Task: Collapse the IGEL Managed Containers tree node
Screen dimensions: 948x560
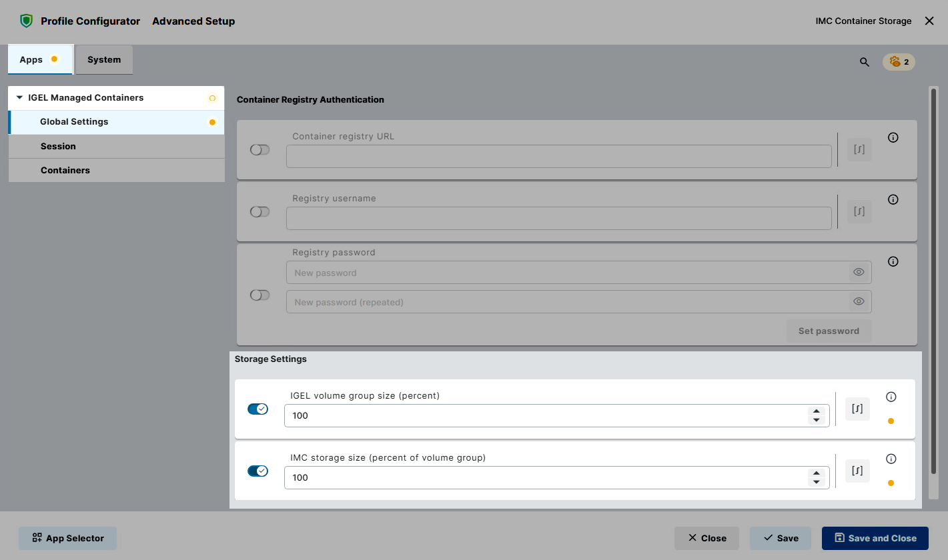Action: (19, 97)
